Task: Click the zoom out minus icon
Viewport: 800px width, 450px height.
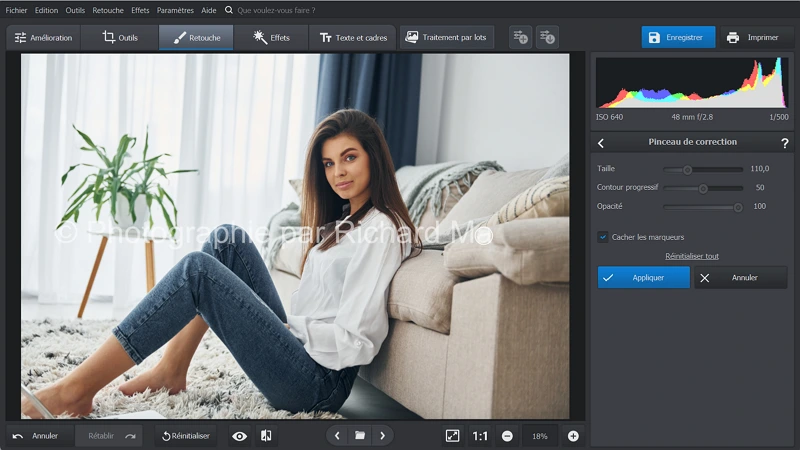Action: [x=507, y=436]
